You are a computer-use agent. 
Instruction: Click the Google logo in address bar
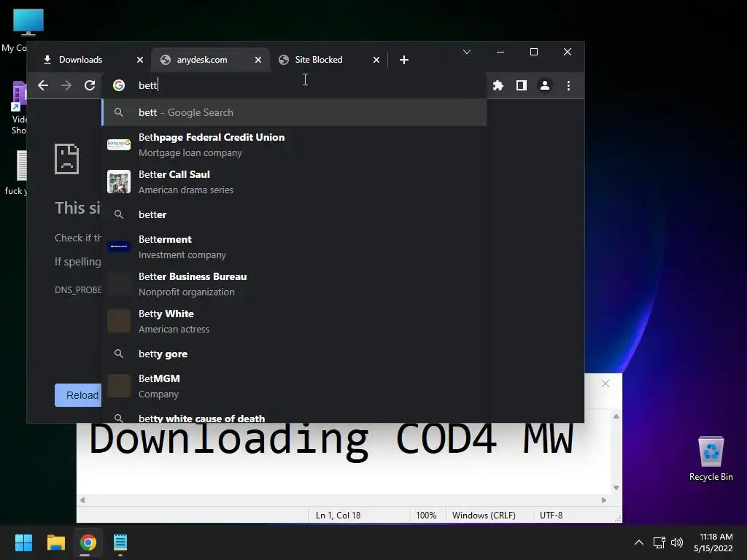[x=119, y=85]
